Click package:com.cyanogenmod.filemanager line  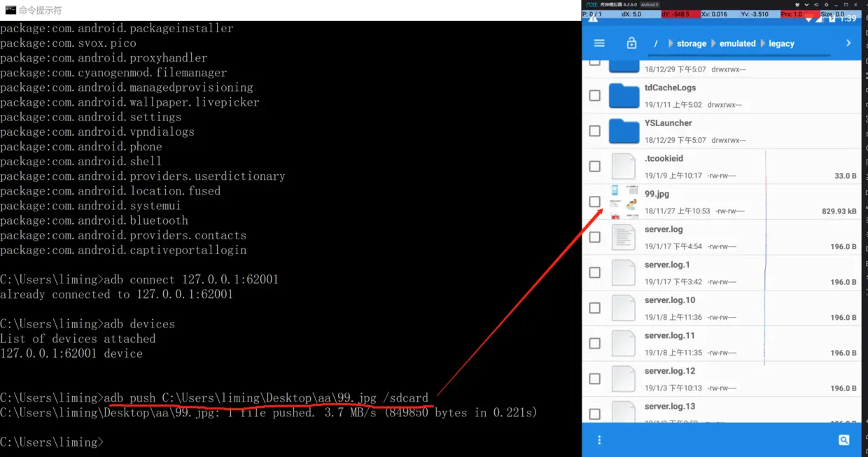click(113, 73)
